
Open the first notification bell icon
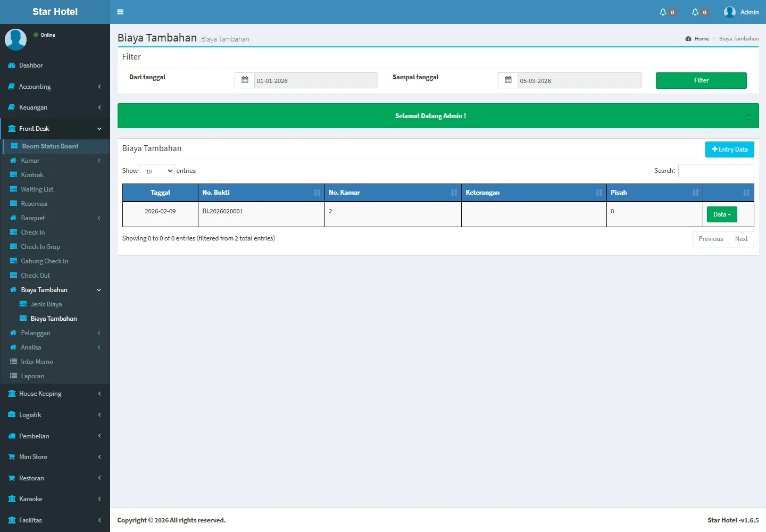tap(663, 12)
